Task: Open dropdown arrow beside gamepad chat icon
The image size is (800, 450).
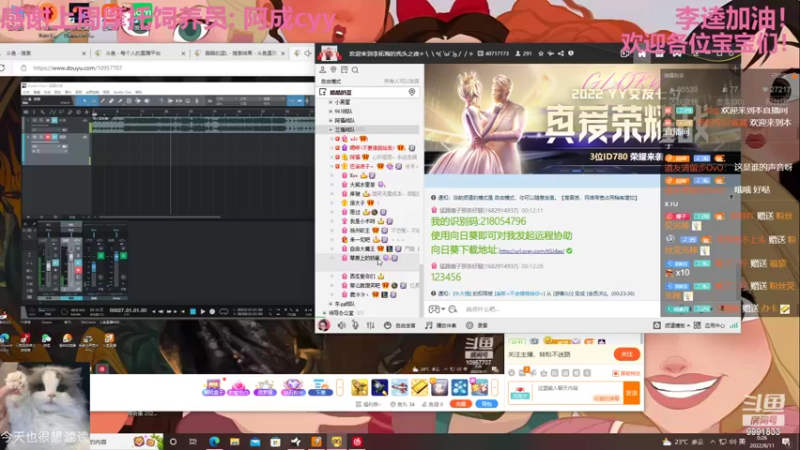Action: pyautogui.click(x=443, y=309)
